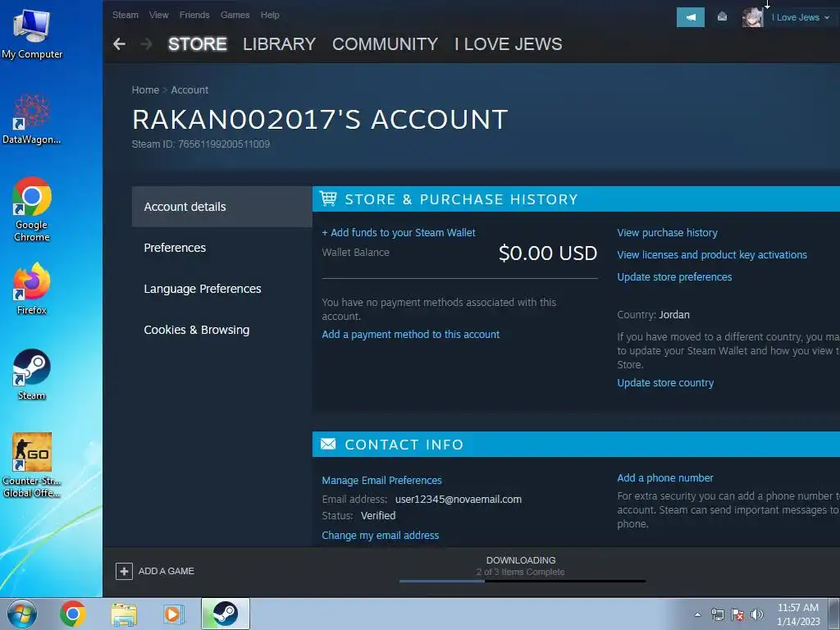Click Change my email address link

point(381,535)
